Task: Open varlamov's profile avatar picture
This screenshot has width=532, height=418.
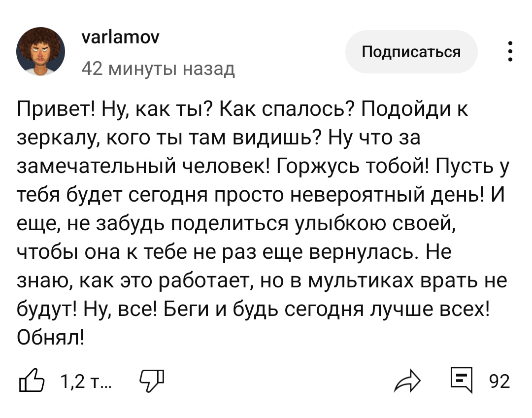Action: [x=40, y=51]
